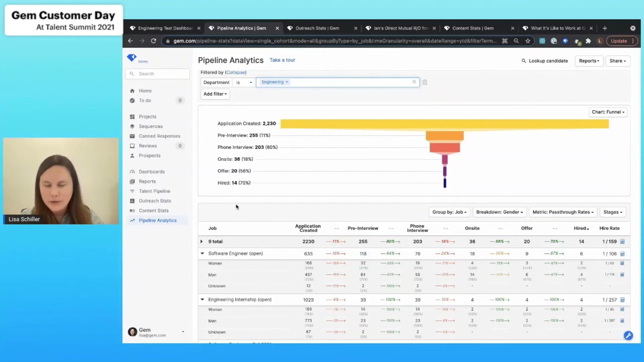Open Talent Pipeline page

click(x=154, y=191)
